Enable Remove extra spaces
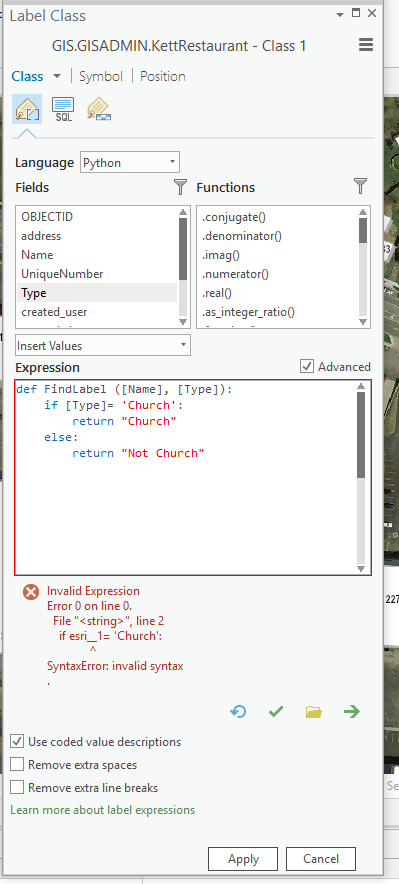This screenshot has width=399, height=884. coord(17,764)
